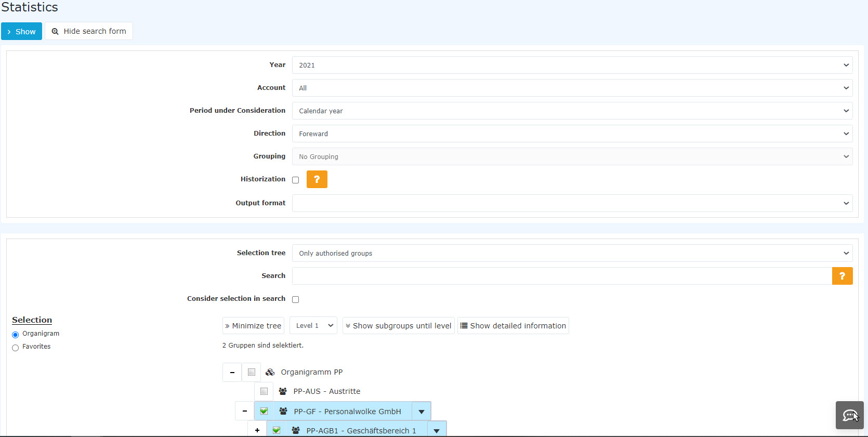Select the Organigramm PP tree label

click(x=312, y=372)
